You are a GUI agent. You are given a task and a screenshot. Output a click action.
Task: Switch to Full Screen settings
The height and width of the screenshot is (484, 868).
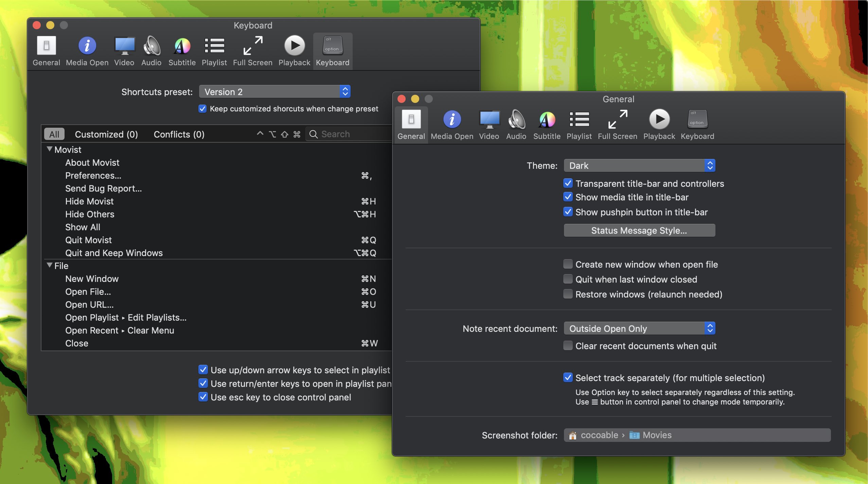point(617,123)
